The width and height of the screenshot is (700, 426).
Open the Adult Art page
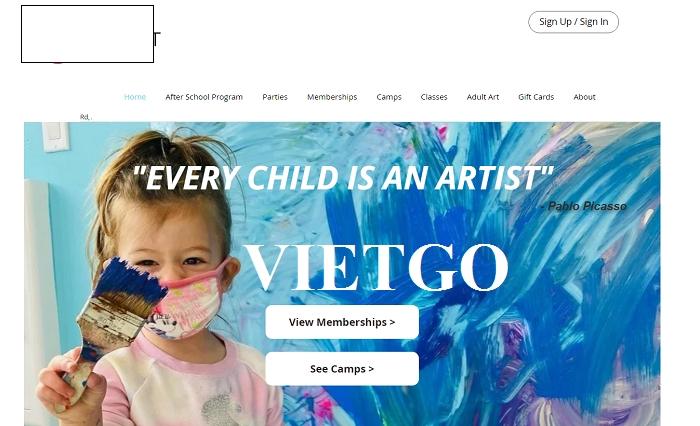[483, 97]
